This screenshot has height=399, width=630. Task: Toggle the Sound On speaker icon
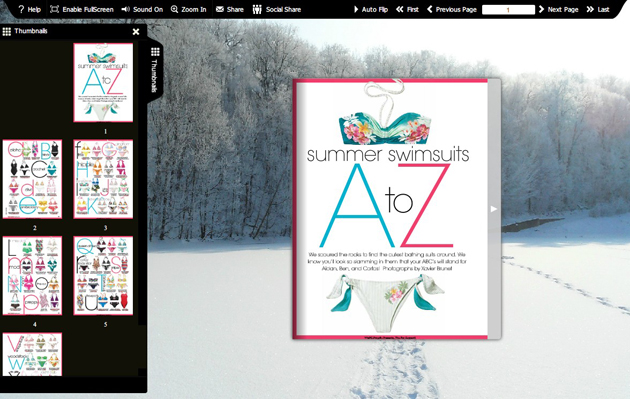tap(125, 9)
